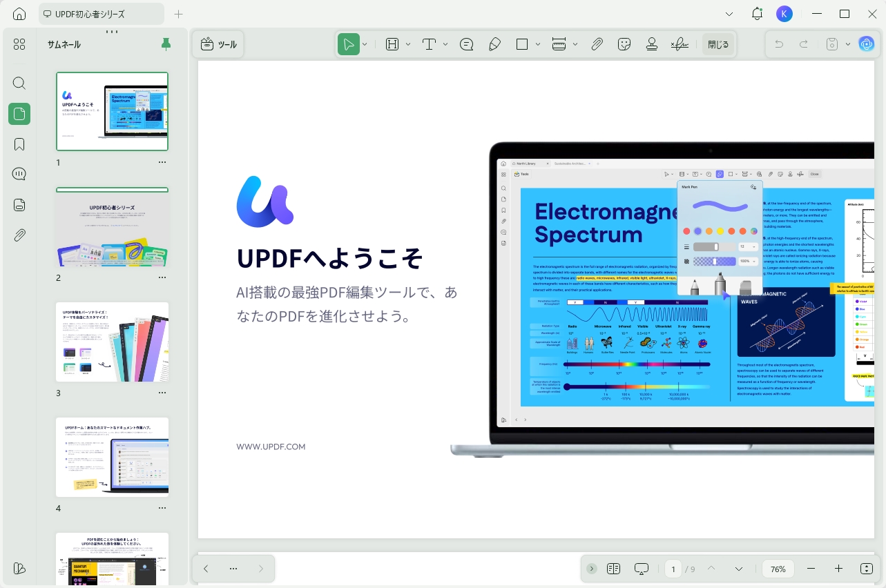Open the options menu for thumbnail 1
886x588 pixels.
pos(162,162)
